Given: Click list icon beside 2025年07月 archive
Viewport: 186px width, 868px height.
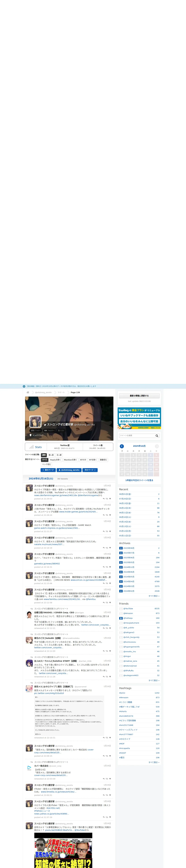Looking at the screenshot, I should (x=121, y=553).
